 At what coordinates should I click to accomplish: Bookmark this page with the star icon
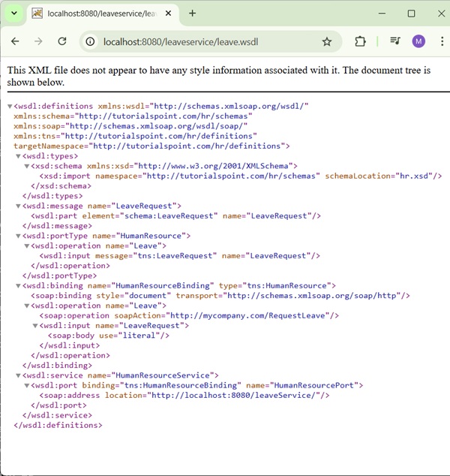pos(326,41)
